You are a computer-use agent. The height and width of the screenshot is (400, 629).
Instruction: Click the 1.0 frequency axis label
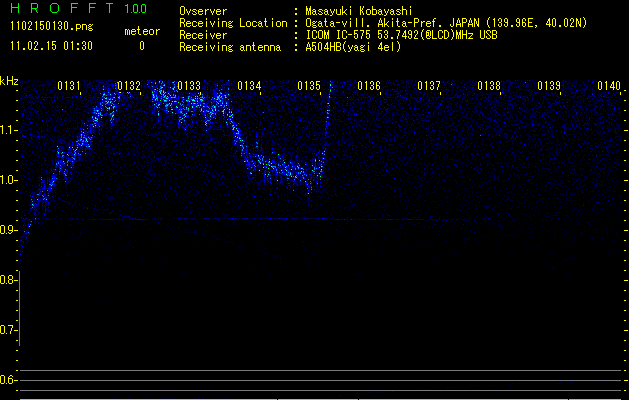click(9, 180)
